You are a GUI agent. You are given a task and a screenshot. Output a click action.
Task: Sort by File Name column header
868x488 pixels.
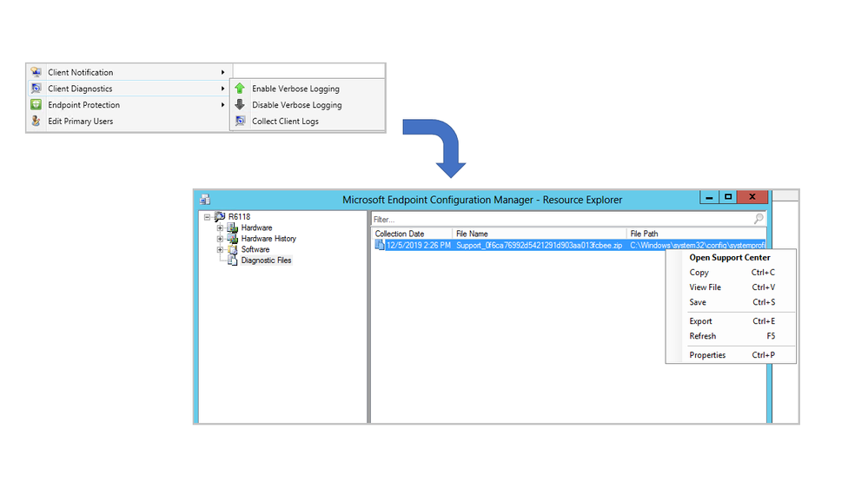(540, 234)
